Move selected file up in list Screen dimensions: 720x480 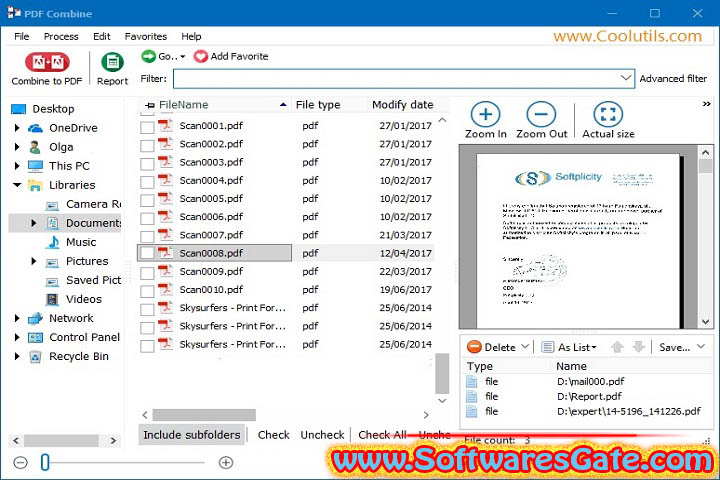point(617,347)
